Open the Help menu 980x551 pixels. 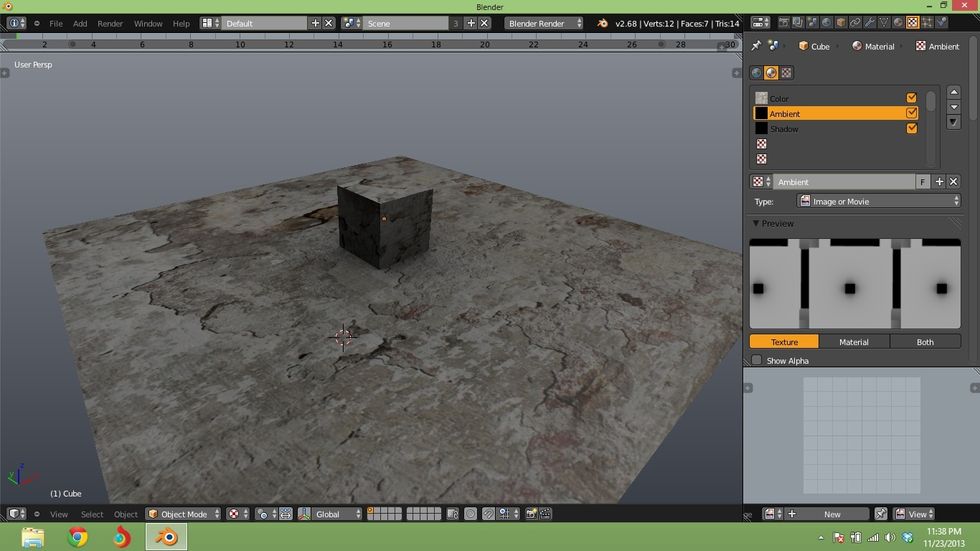coord(181,23)
